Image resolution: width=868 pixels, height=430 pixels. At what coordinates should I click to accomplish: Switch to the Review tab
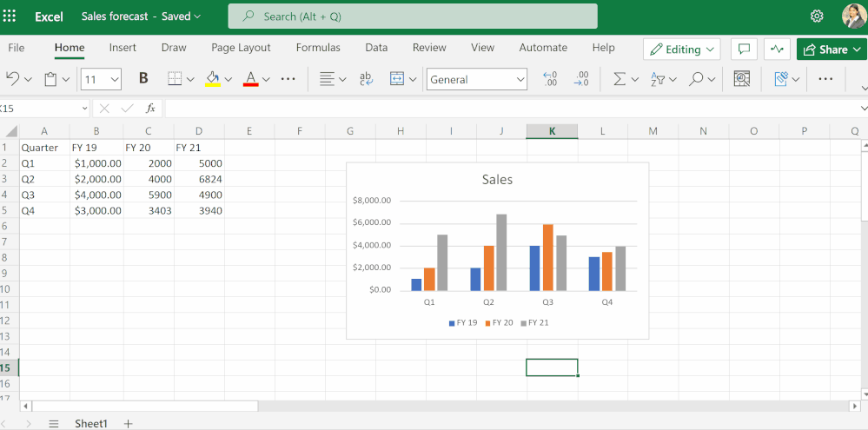(x=429, y=48)
